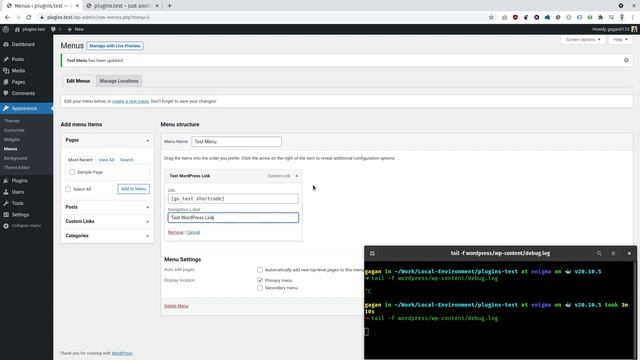Open the comments bubble in admin bar

coord(56,29)
